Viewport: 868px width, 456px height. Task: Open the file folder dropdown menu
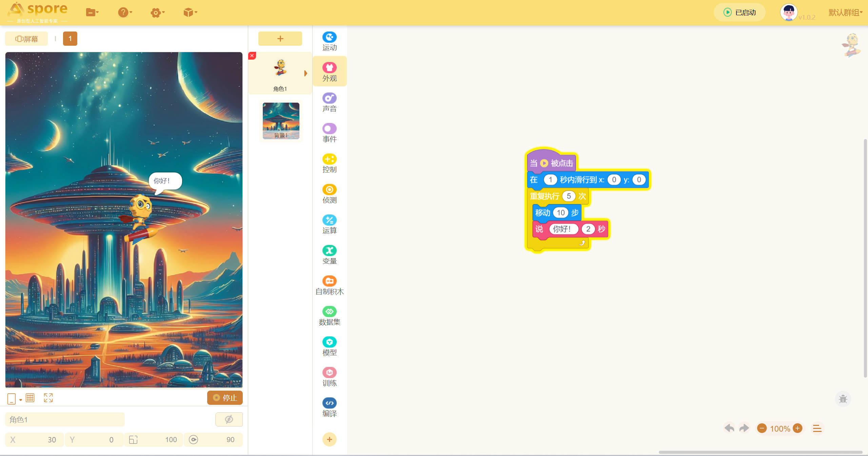(92, 13)
